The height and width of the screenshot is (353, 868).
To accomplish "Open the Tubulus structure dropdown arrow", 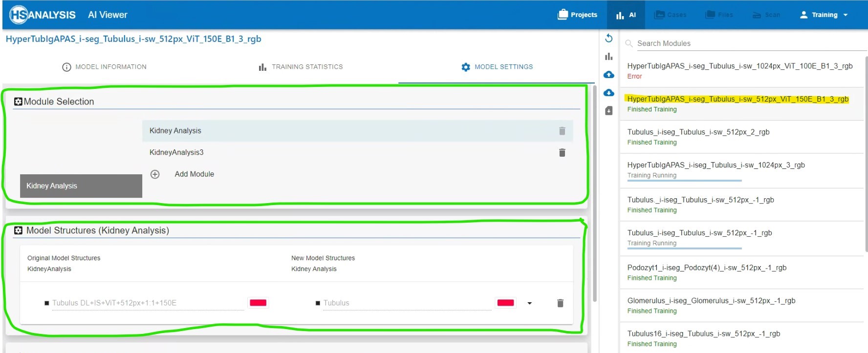I will pyautogui.click(x=529, y=303).
